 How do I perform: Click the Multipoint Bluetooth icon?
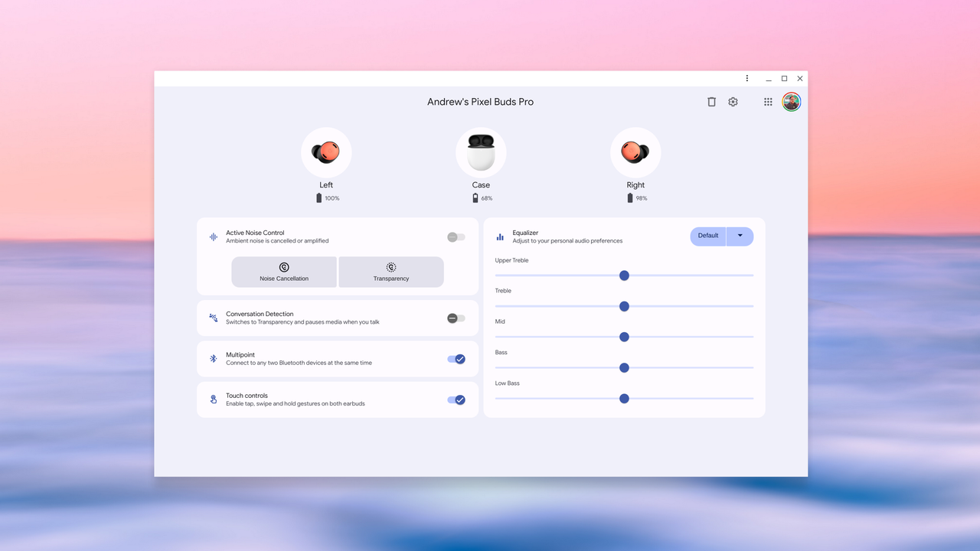coord(214,358)
